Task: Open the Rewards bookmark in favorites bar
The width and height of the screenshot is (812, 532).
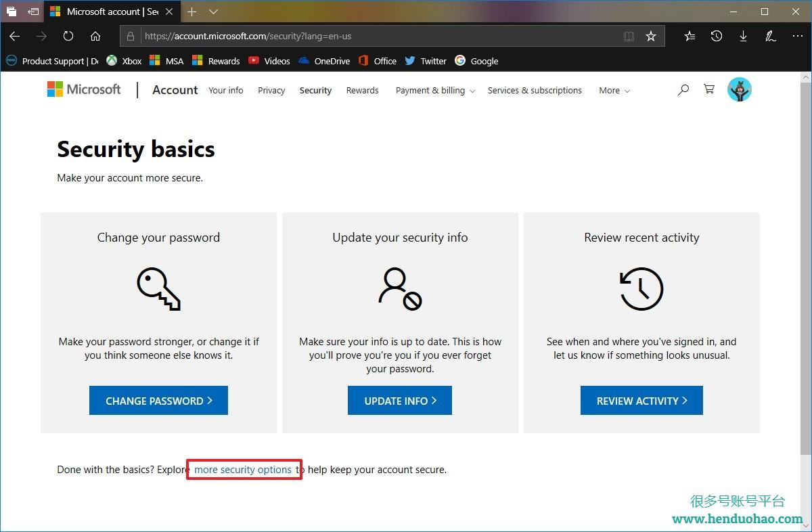Action: [216, 61]
